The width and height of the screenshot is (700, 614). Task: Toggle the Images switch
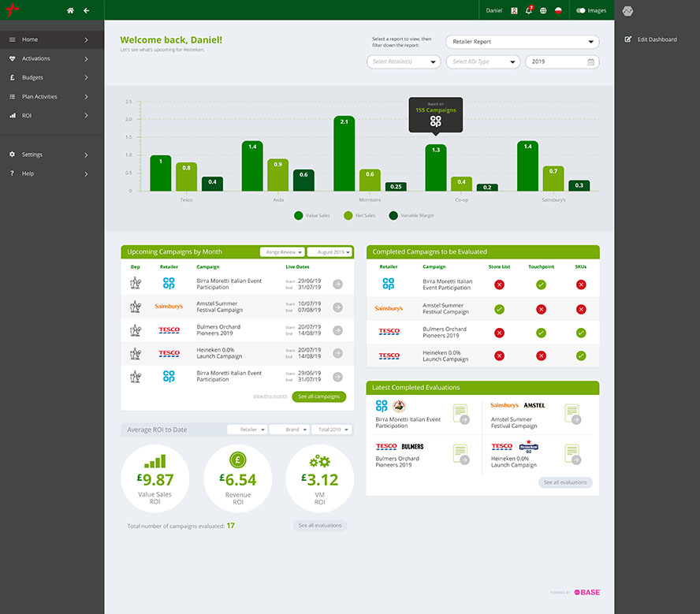pos(581,10)
